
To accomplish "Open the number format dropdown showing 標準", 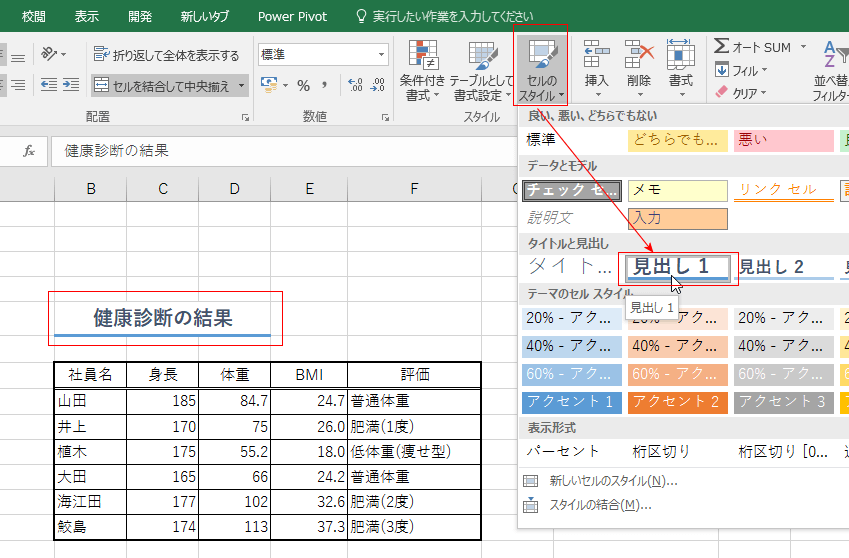I will (x=323, y=55).
